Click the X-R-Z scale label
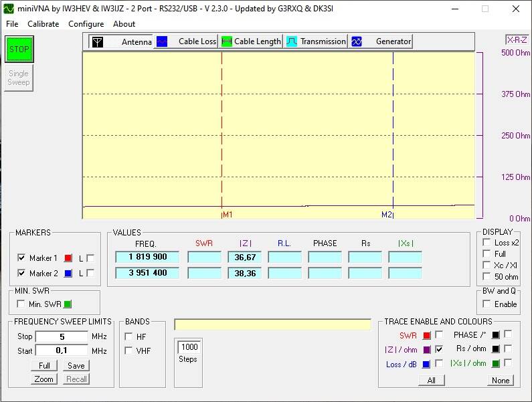This screenshot has height=402, width=532. click(x=517, y=40)
